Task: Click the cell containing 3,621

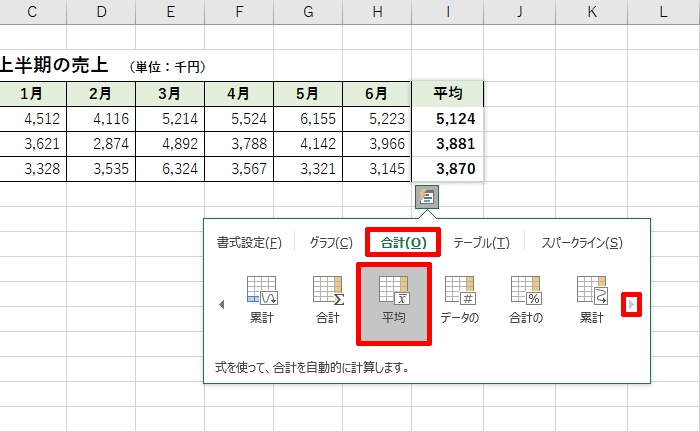Action: [x=32, y=144]
